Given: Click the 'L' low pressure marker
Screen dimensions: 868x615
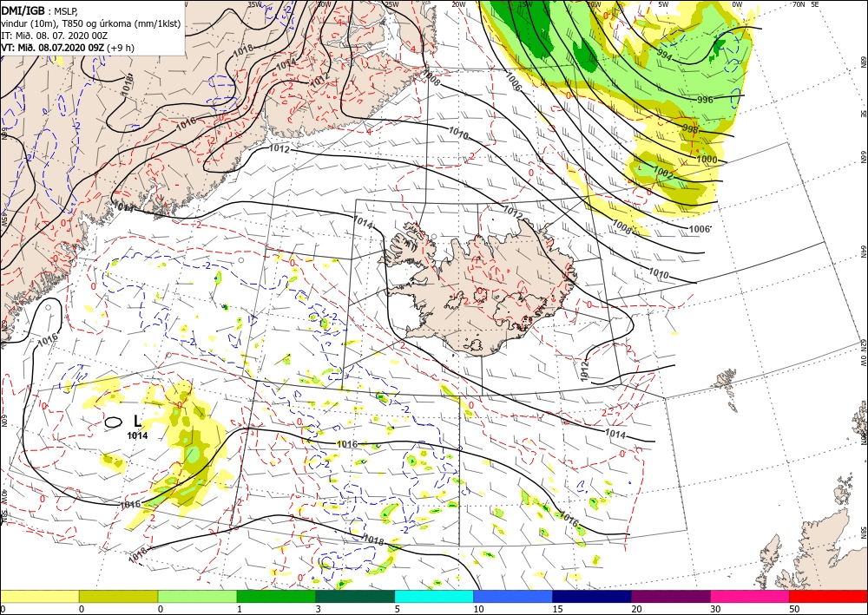Looking at the screenshot, I should [137, 422].
